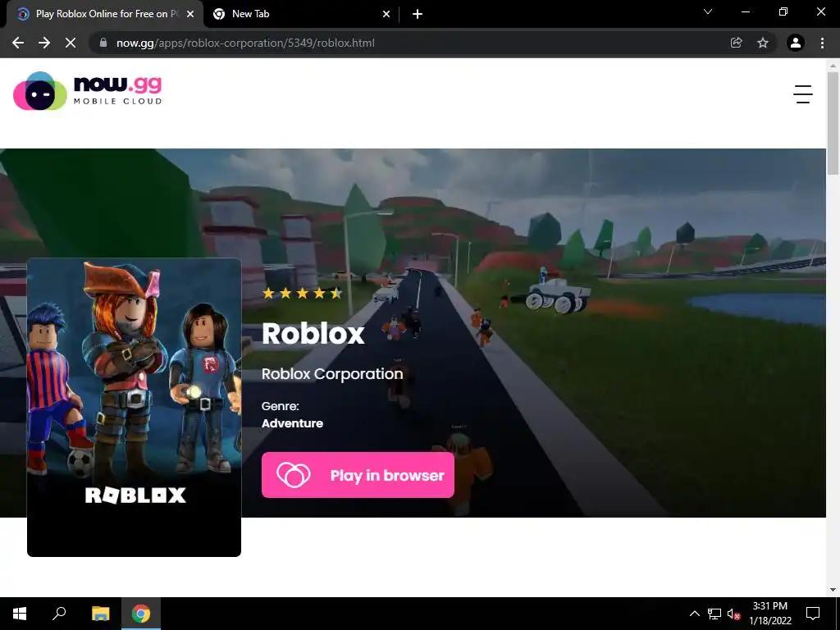This screenshot has width=840, height=630.
Task: Stop the page from loading
Action: 71,43
